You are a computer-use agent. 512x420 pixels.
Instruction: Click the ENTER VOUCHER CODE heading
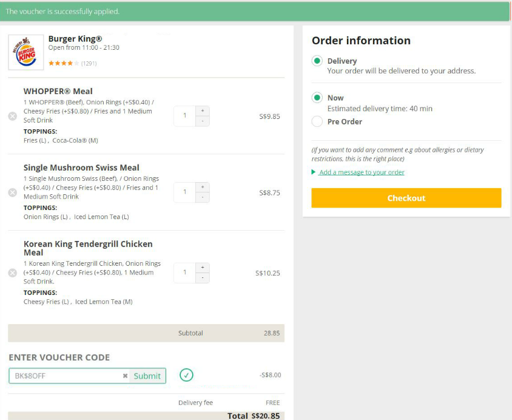point(59,357)
